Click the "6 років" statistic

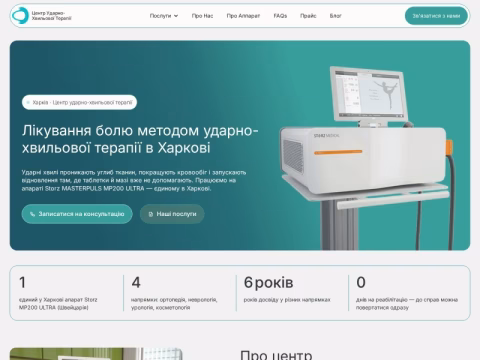268,283
